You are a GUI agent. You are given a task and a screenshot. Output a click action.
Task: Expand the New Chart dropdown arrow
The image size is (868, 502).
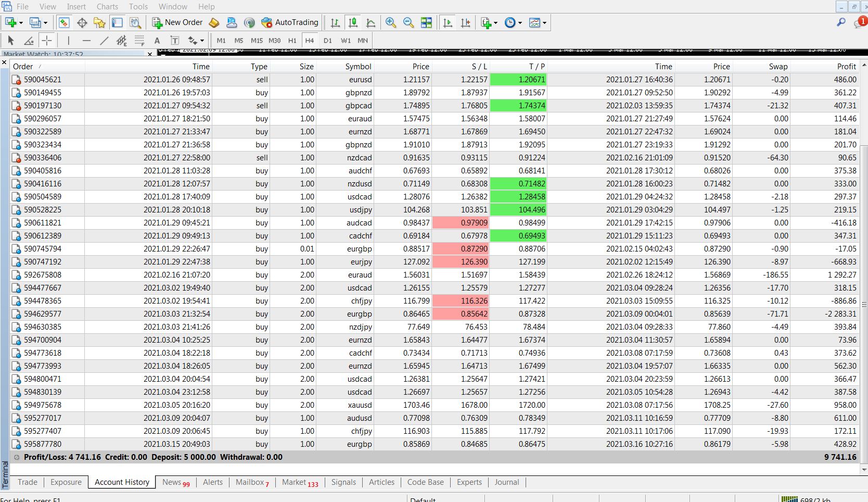pos(21,22)
